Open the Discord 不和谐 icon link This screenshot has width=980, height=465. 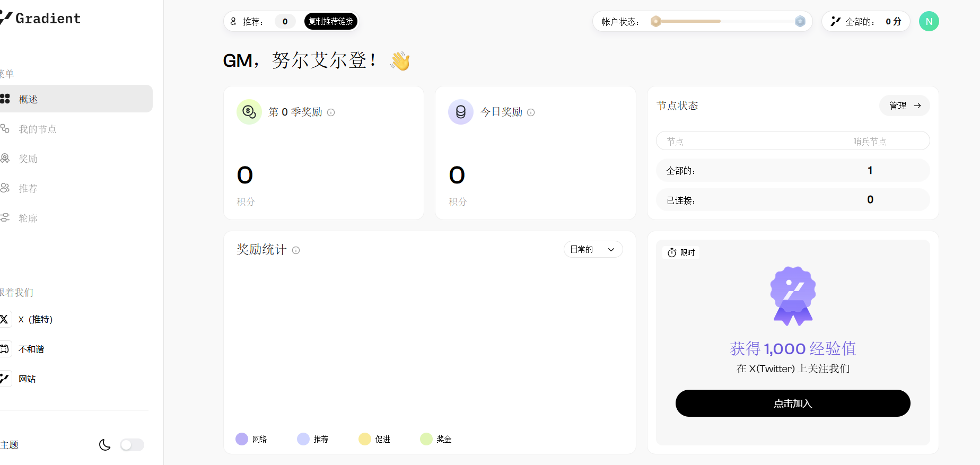(x=5, y=349)
